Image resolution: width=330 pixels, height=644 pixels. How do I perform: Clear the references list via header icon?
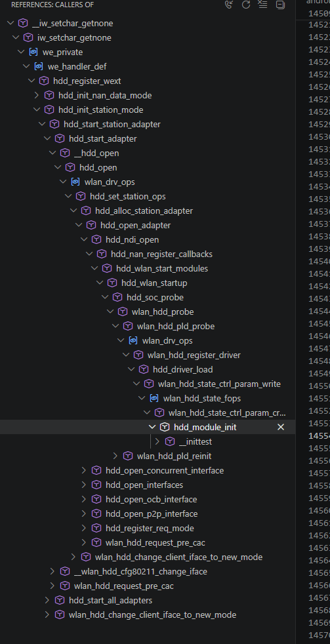point(262,5)
